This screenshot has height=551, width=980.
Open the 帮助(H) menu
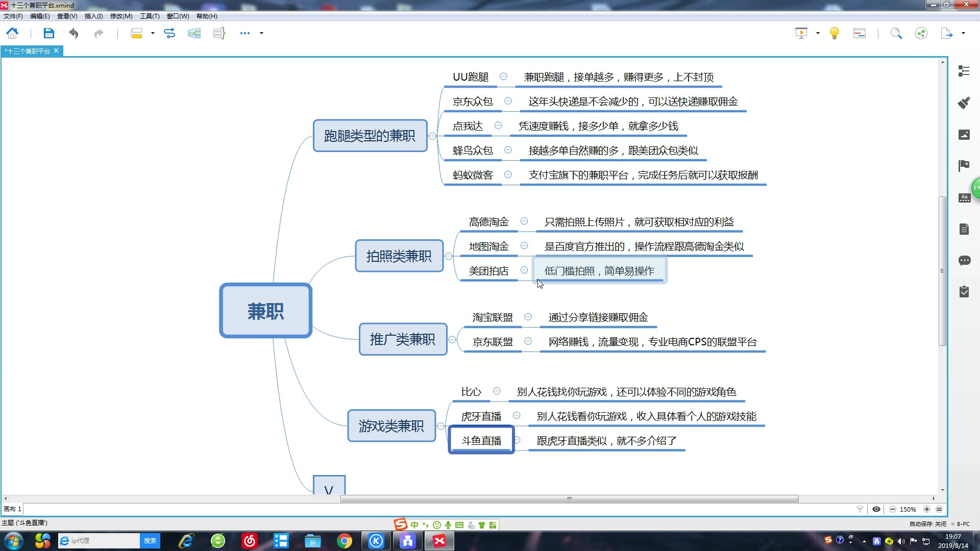[207, 16]
